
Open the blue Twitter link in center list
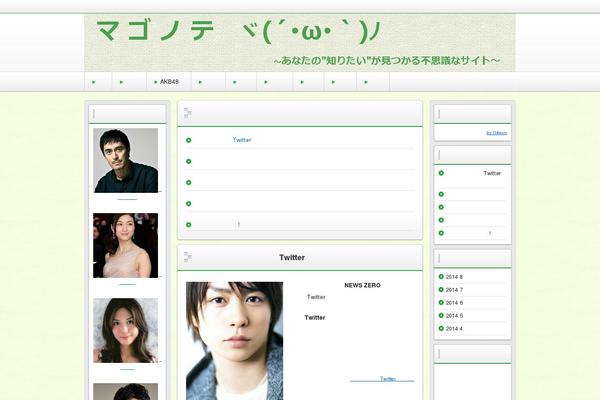(x=242, y=140)
